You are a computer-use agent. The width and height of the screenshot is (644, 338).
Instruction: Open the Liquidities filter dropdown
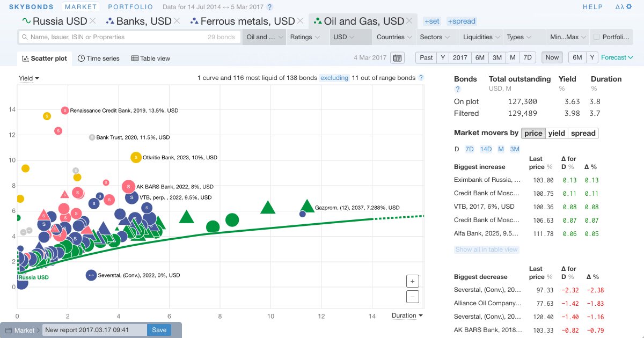pyautogui.click(x=481, y=37)
